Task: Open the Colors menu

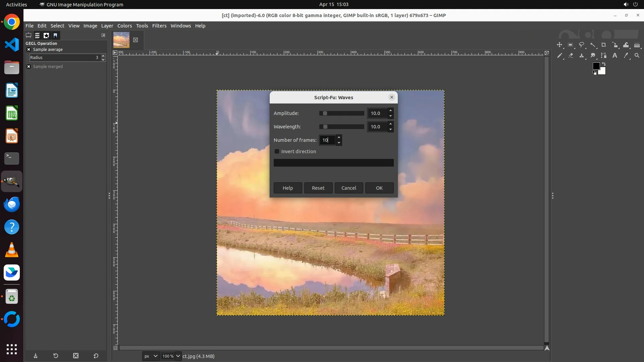Action: point(124,26)
